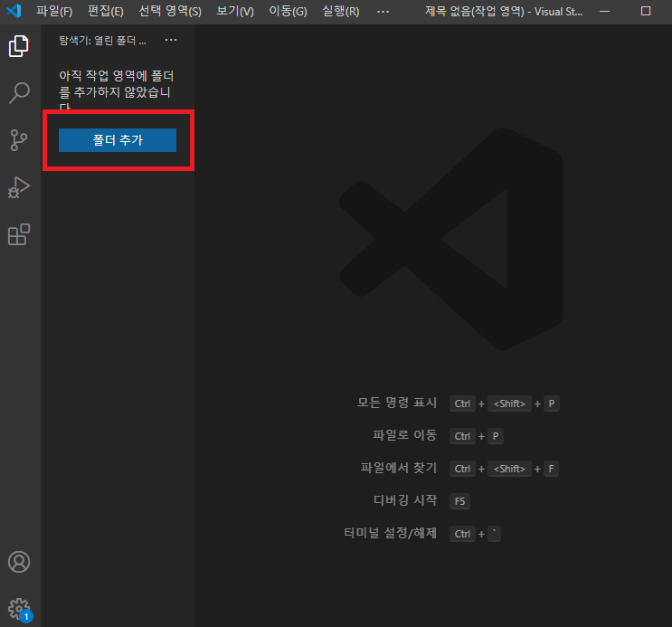672x627 pixels.
Task: Open the Accounts icon in activity bar
Action: [x=19, y=562]
